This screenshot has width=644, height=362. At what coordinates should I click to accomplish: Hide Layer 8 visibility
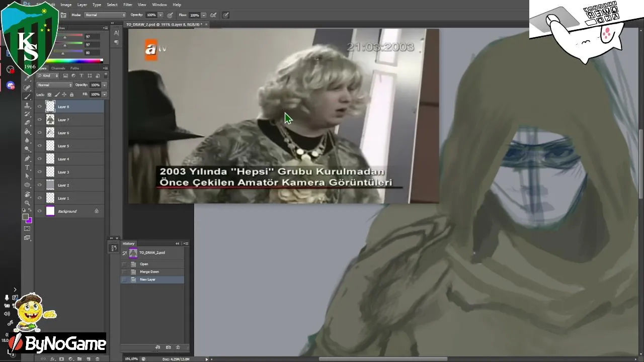[40, 107]
